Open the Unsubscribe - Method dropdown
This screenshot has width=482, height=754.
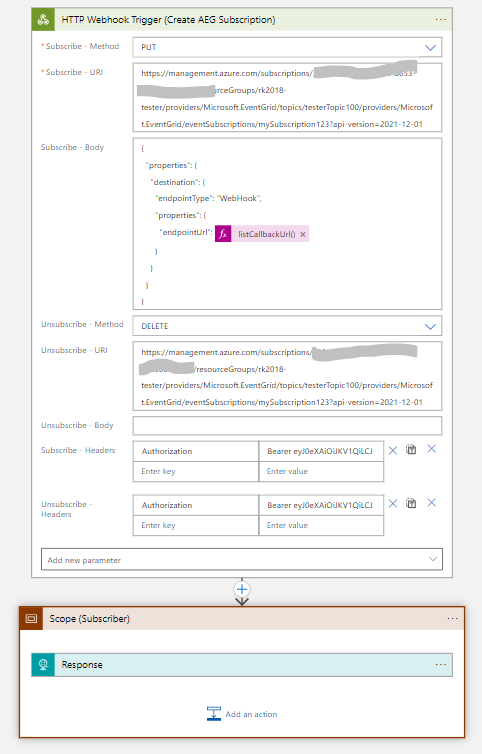pyautogui.click(x=287, y=326)
